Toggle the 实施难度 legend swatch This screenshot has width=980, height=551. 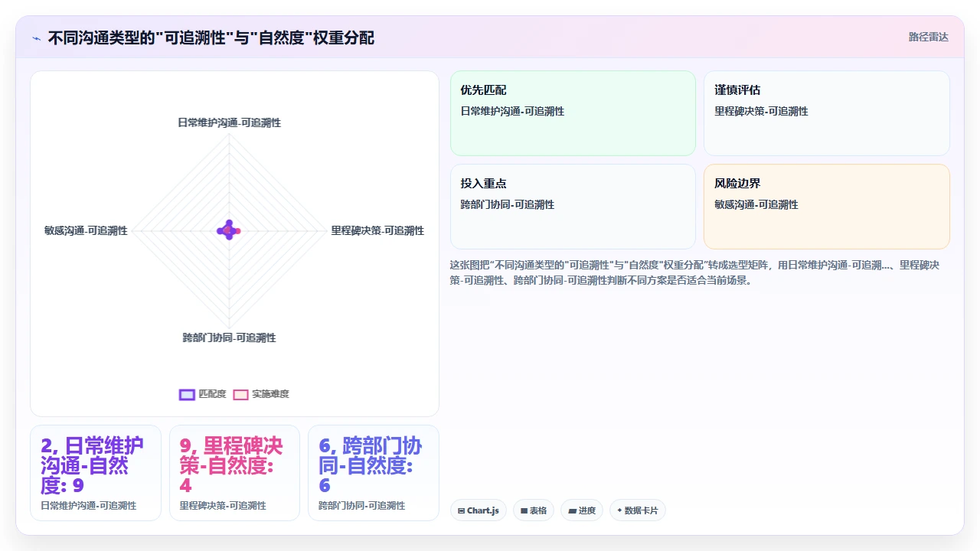point(240,394)
